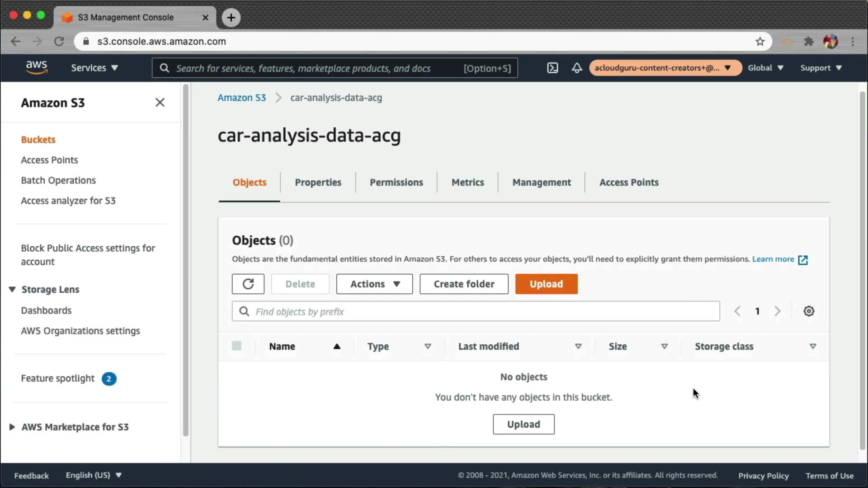Click the refresh objects icon button
The width and height of the screenshot is (868, 488).
click(x=248, y=284)
